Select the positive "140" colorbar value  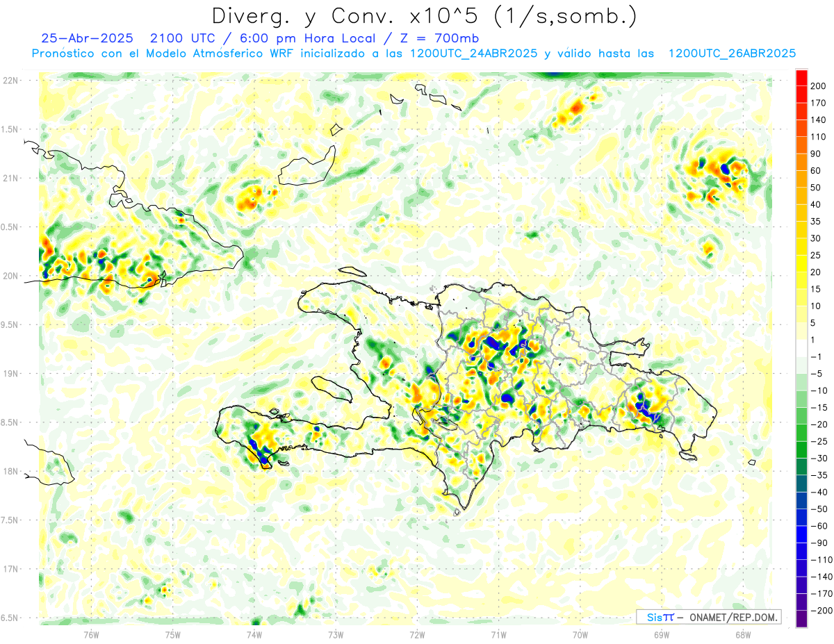click(x=819, y=120)
